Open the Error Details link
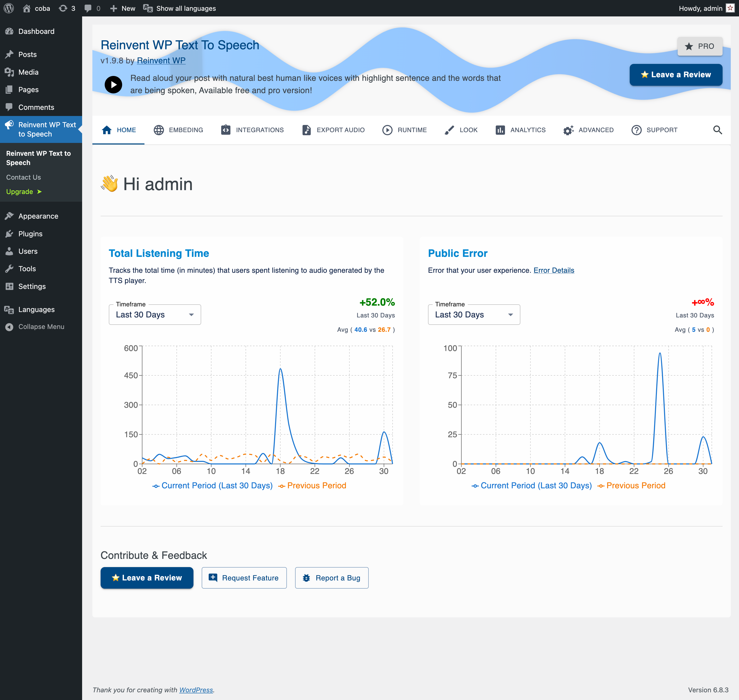The width and height of the screenshot is (739, 700). point(553,270)
